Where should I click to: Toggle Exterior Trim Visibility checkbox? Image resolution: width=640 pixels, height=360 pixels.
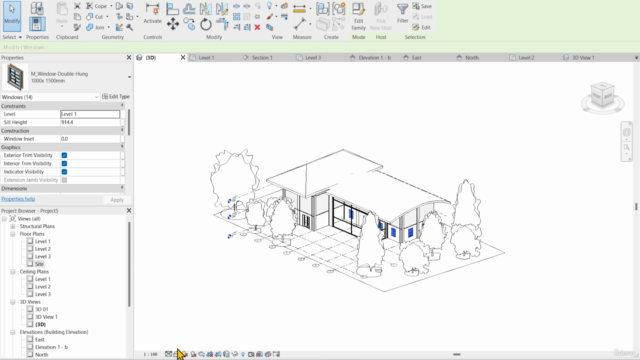click(64, 155)
